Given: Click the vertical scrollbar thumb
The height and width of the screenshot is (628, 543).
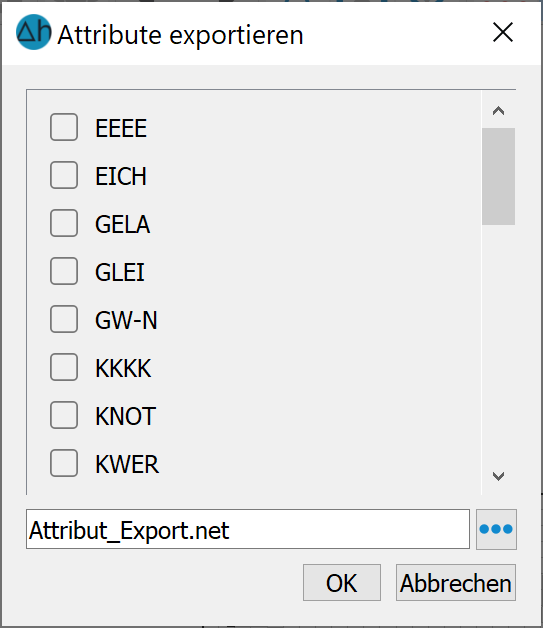Looking at the screenshot, I should point(498,176).
